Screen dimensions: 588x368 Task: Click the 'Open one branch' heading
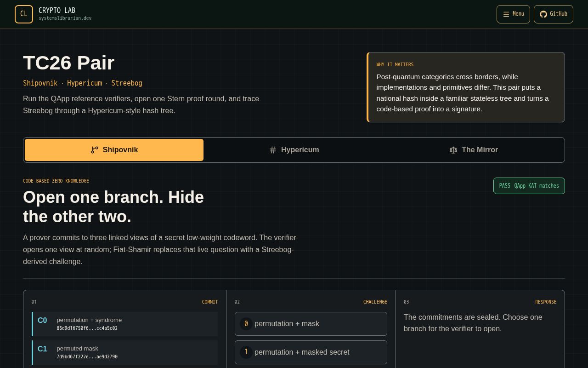click(113, 207)
